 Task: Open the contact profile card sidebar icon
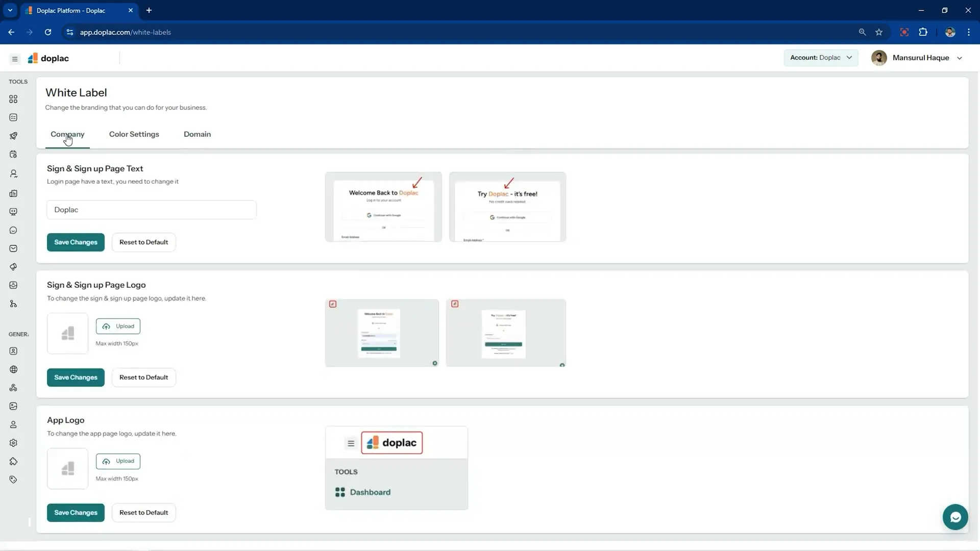(13, 351)
